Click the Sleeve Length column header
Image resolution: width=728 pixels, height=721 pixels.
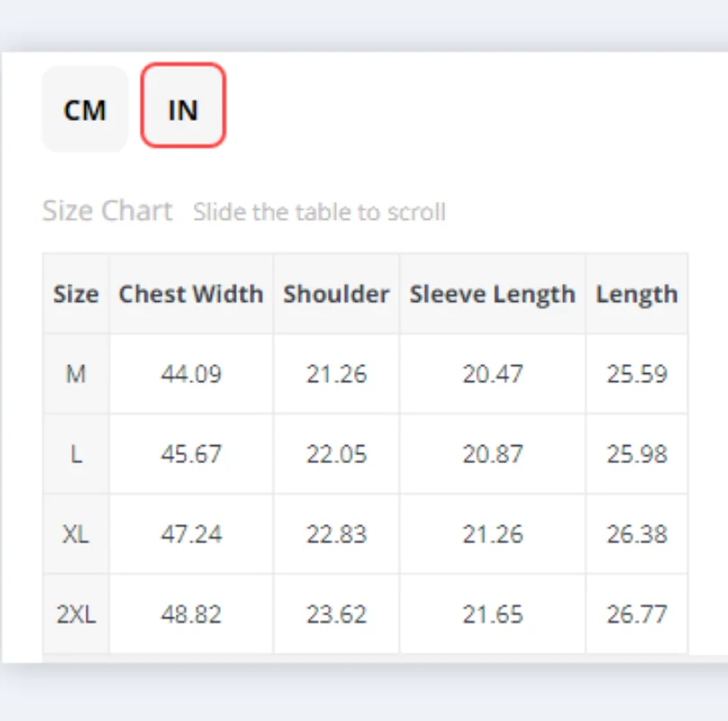point(492,294)
